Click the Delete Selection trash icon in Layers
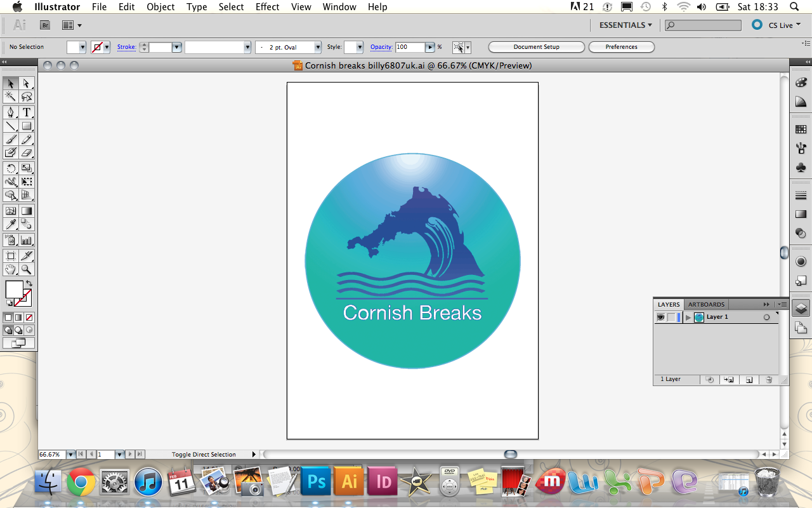The width and height of the screenshot is (812, 508). coord(769,380)
